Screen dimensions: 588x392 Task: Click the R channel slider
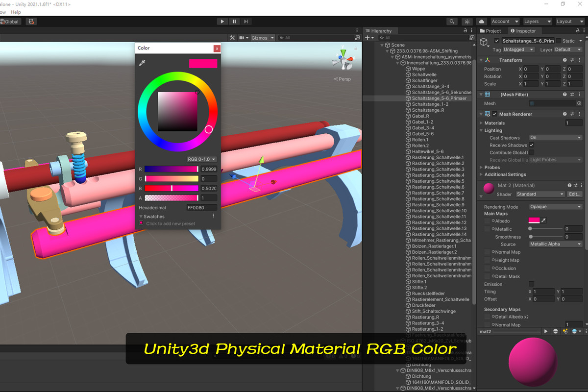pyautogui.click(x=171, y=169)
